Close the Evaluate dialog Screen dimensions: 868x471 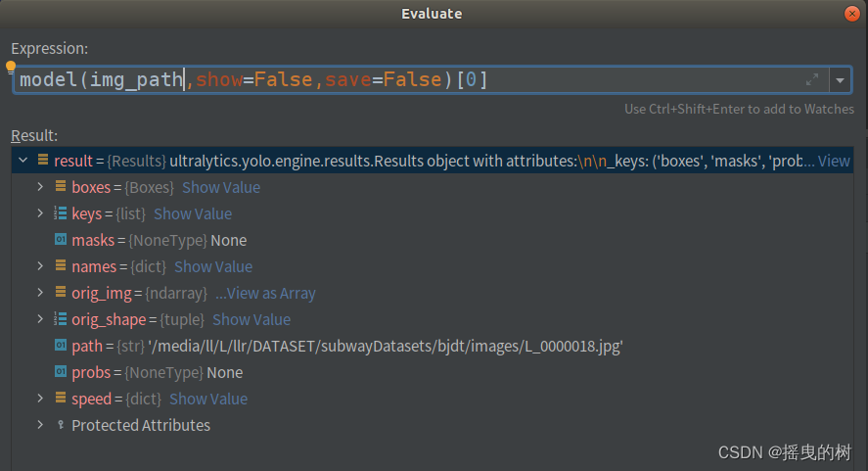point(852,14)
